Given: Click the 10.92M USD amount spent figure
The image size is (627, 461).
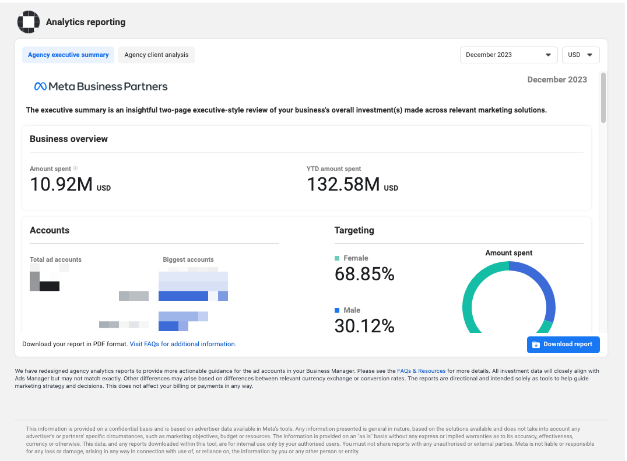Looking at the screenshot, I should pyautogui.click(x=70, y=185).
